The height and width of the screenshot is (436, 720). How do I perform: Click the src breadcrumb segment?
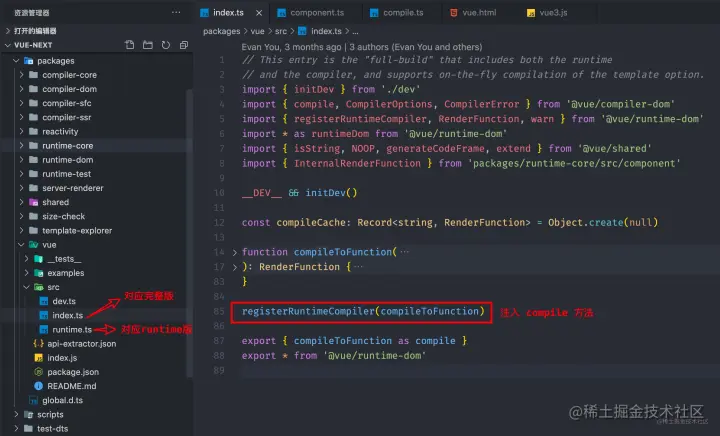281,31
